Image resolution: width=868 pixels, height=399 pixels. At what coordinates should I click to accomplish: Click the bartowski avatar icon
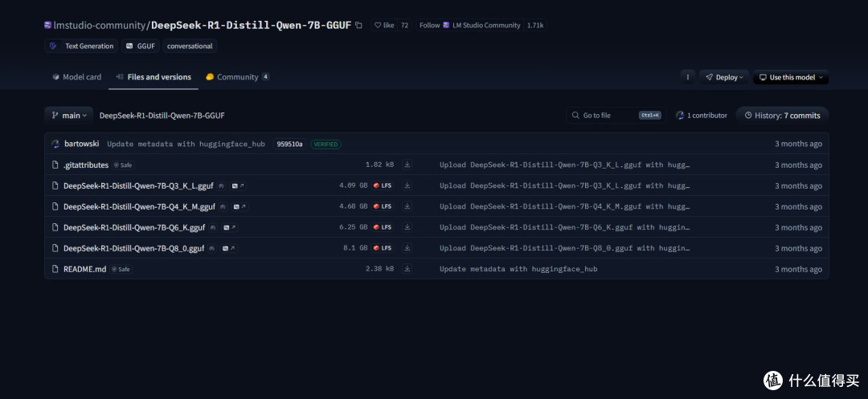coord(55,144)
